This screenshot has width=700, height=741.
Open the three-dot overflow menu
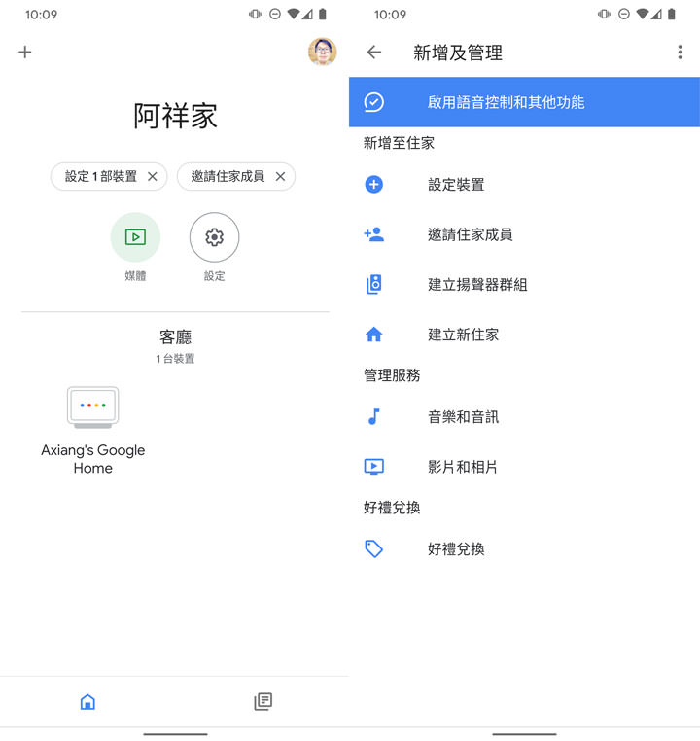(x=680, y=53)
